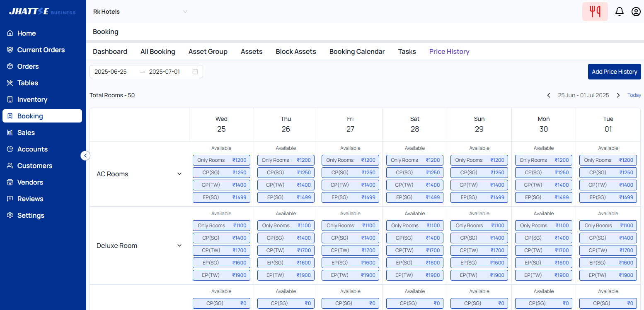Click the Today link
Viewport: 644px width, 310px height.
pyautogui.click(x=634, y=95)
